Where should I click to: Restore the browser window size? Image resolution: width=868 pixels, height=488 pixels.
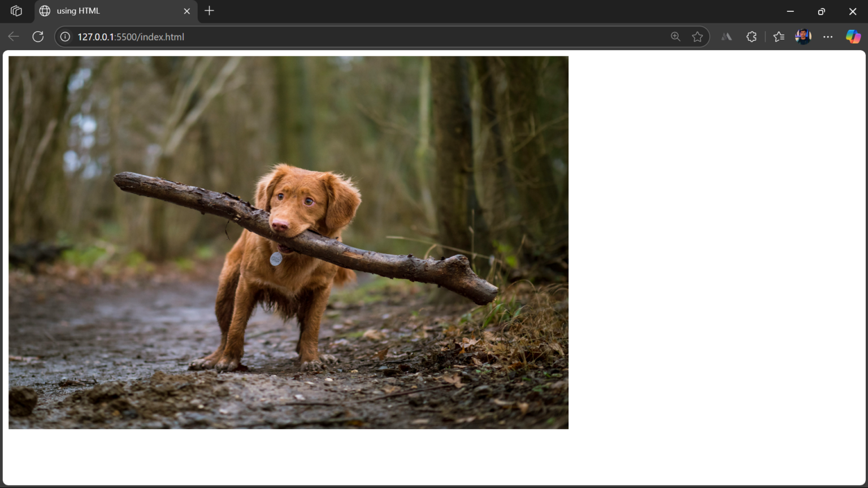(x=821, y=11)
